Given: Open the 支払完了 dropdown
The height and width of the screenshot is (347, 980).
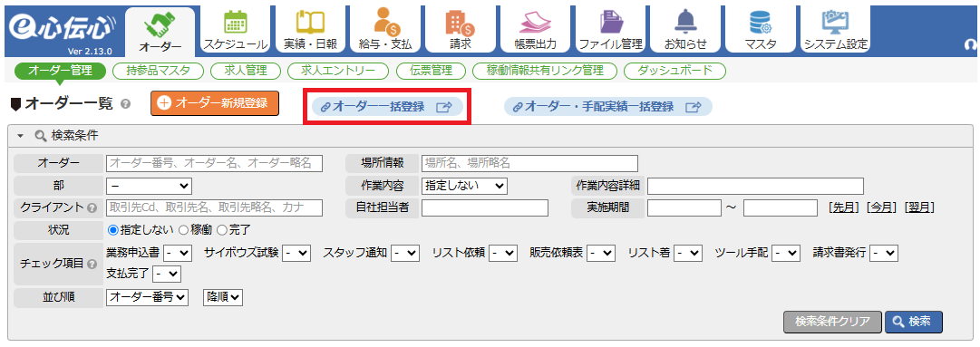Looking at the screenshot, I should tap(167, 274).
